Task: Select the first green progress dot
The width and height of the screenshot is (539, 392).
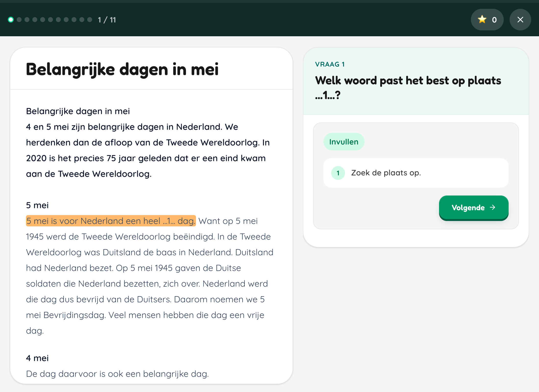Action: (x=11, y=20)
